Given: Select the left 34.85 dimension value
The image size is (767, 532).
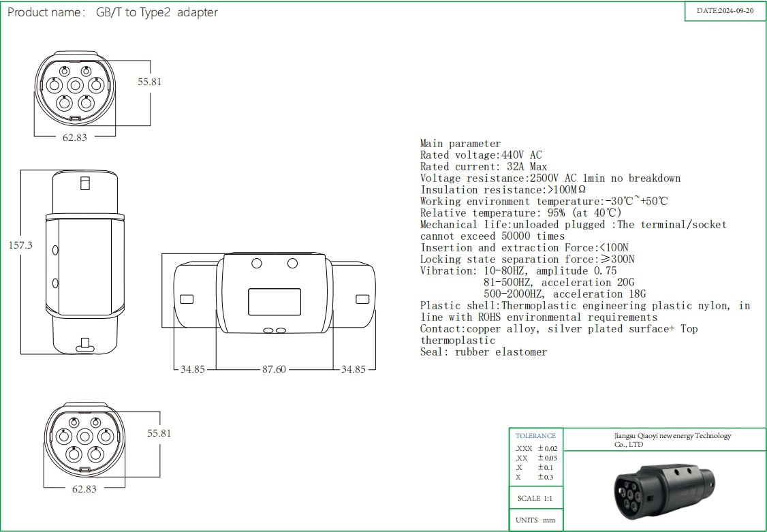Looking at the screenshot, I should pyautogui.click(x=193, y=369).
